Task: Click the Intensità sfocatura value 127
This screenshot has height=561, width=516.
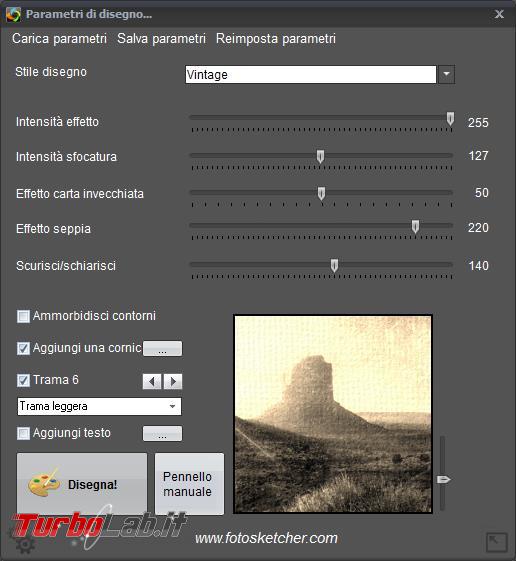Action: pos(478,156)
